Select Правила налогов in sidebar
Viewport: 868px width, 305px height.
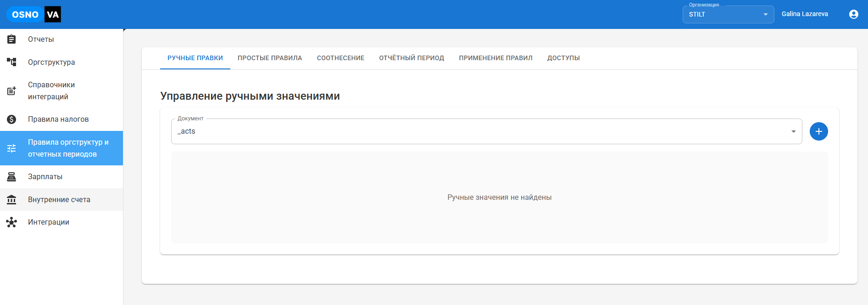coord(61,119)
